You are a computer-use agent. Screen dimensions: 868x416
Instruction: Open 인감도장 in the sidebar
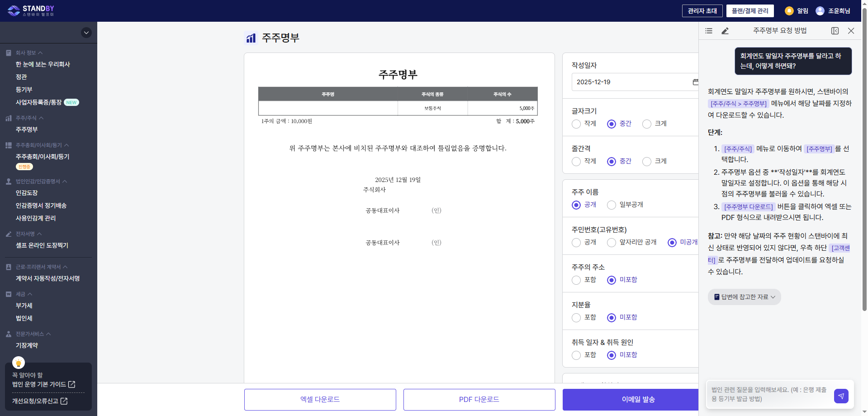click(27, 193)
